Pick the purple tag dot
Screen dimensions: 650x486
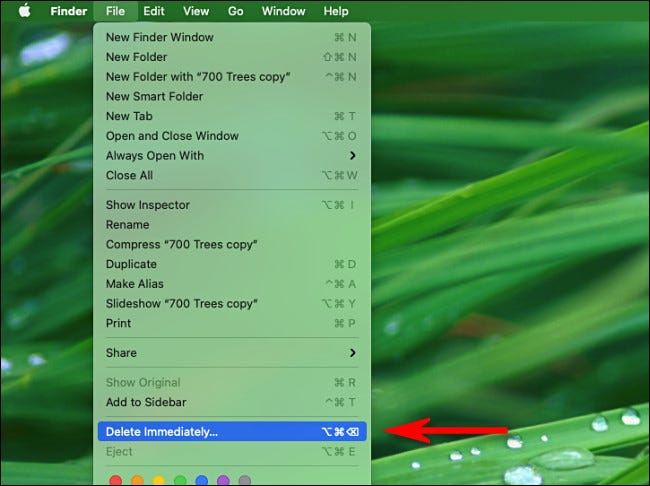click(223, 481)
